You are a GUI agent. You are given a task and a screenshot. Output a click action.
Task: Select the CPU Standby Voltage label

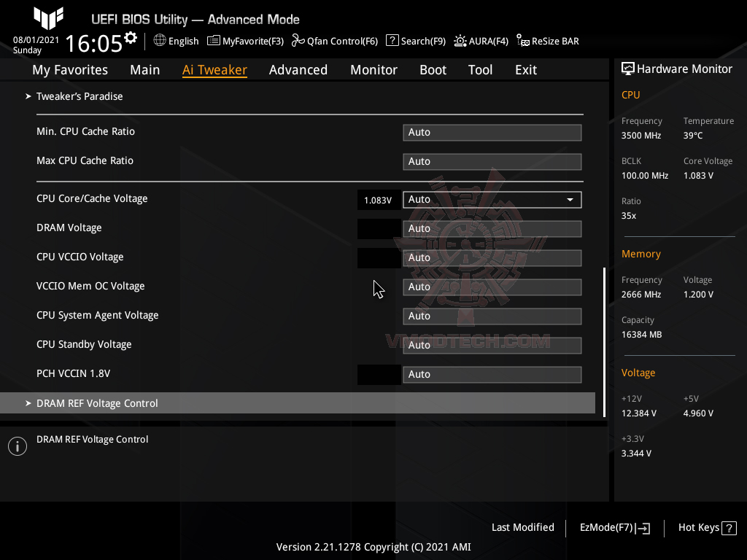point(84,344)
